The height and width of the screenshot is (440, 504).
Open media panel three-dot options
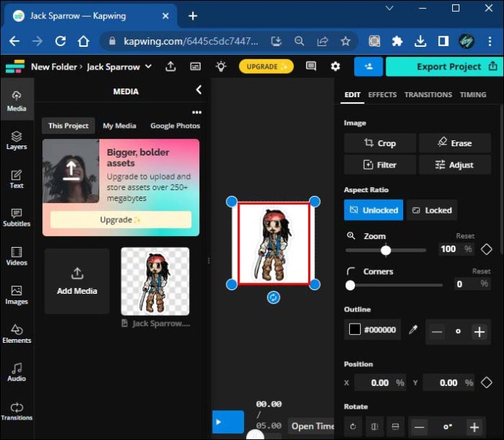pyautogui.click(x=196, y=113)
